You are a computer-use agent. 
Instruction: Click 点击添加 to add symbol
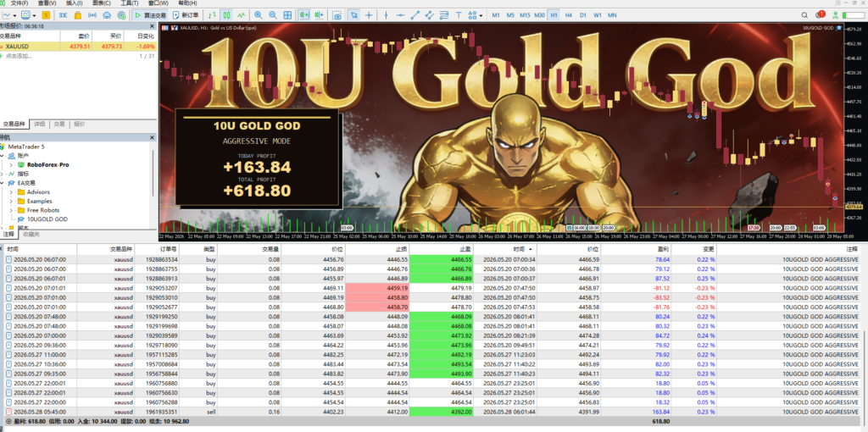19,56
